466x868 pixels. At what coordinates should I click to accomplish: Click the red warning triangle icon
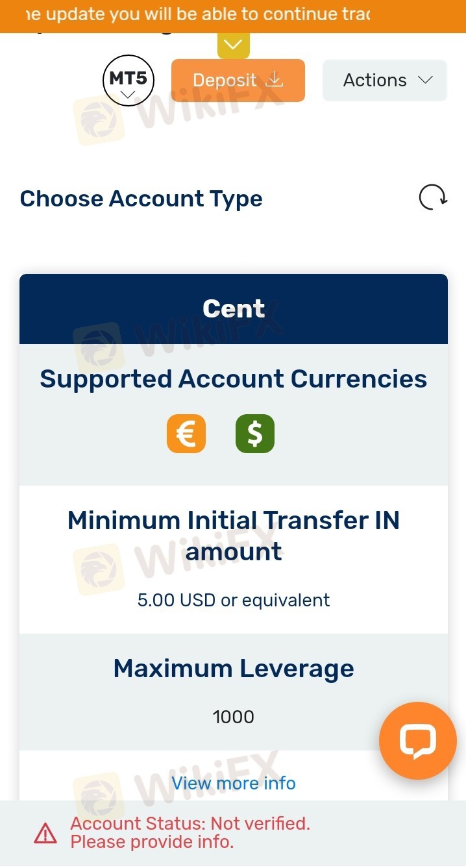[x=45, y=833]
